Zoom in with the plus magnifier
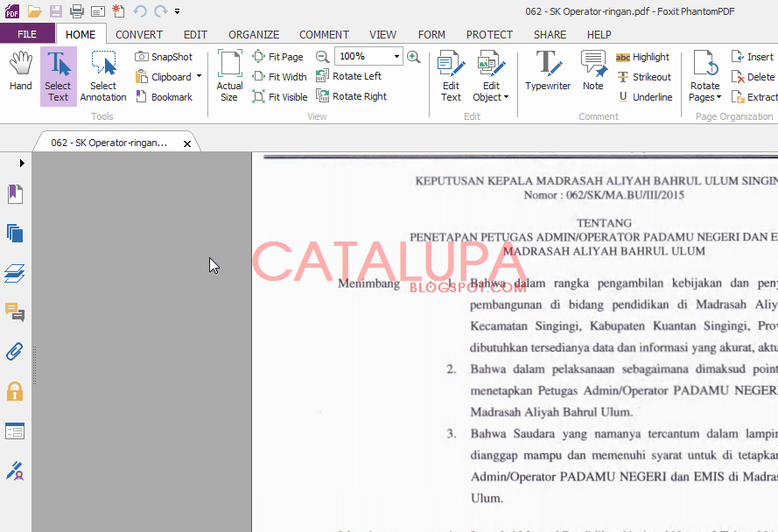 click(x=413, y=57)
